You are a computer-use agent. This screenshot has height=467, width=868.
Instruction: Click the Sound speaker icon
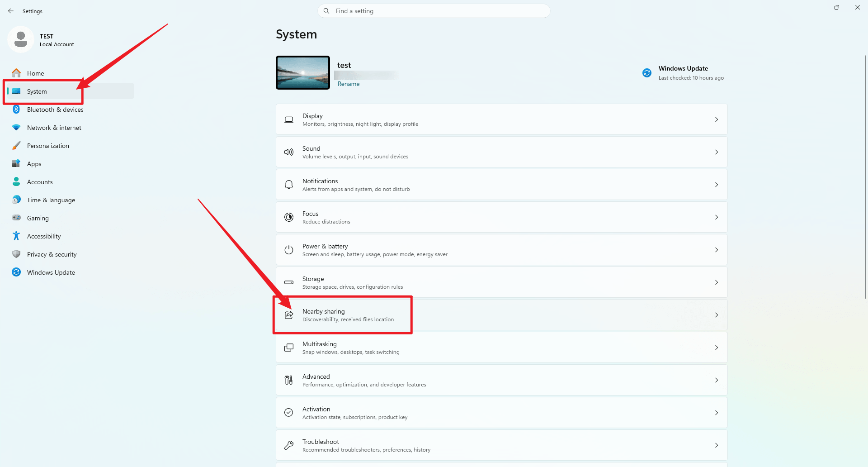289,152
